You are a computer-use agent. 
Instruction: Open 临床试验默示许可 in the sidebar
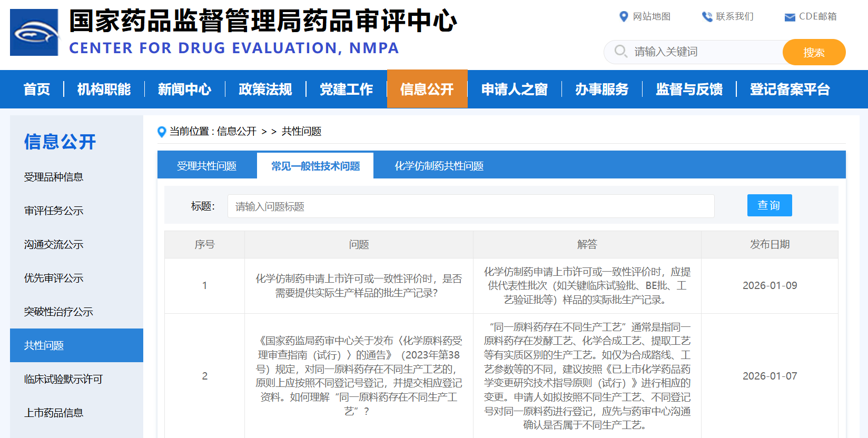coord(63,380)
